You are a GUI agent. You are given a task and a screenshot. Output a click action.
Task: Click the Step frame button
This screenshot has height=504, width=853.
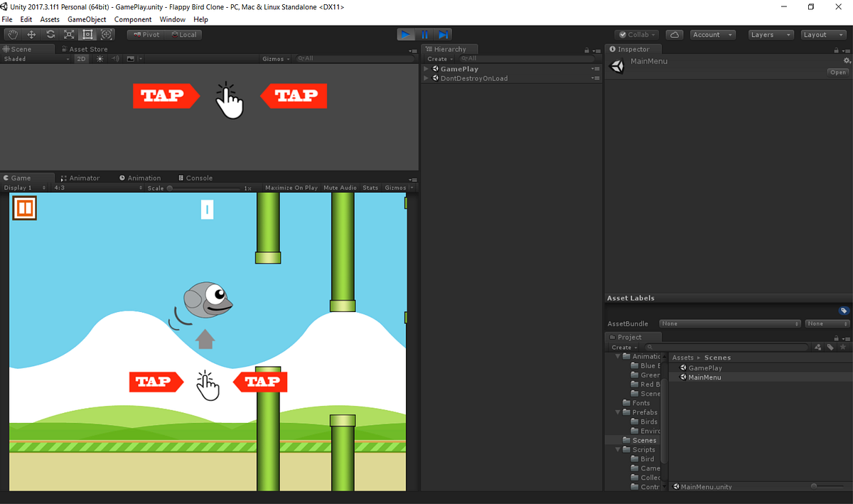click(x=443, y=34)
